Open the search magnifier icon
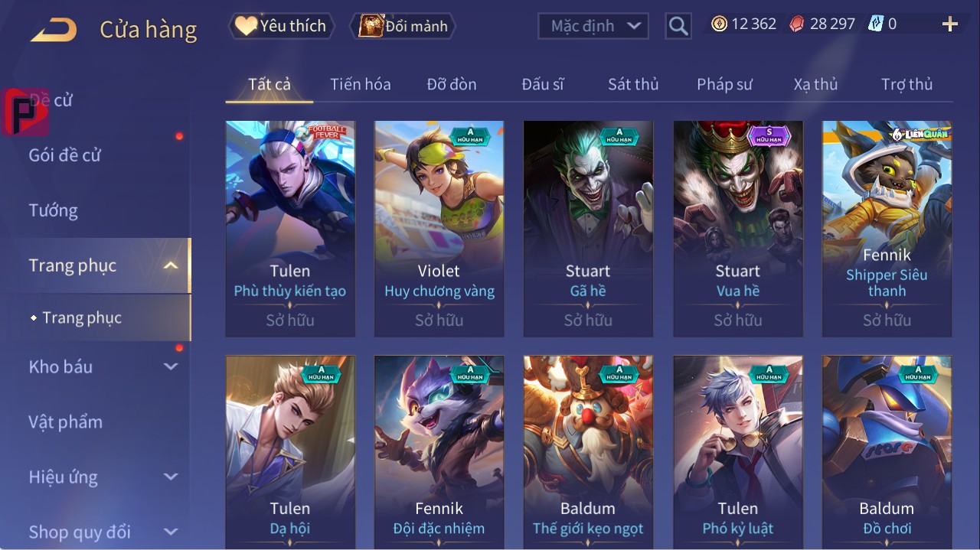This screenshot has width=980, height=550. click(x=678, y=26)
